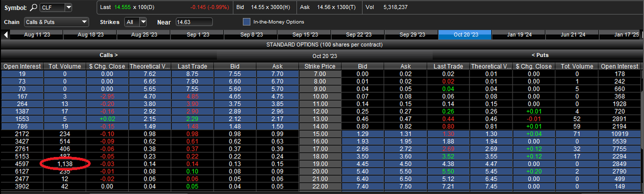Select the Sep 15 '23 expiration tab

coord(304,34)
